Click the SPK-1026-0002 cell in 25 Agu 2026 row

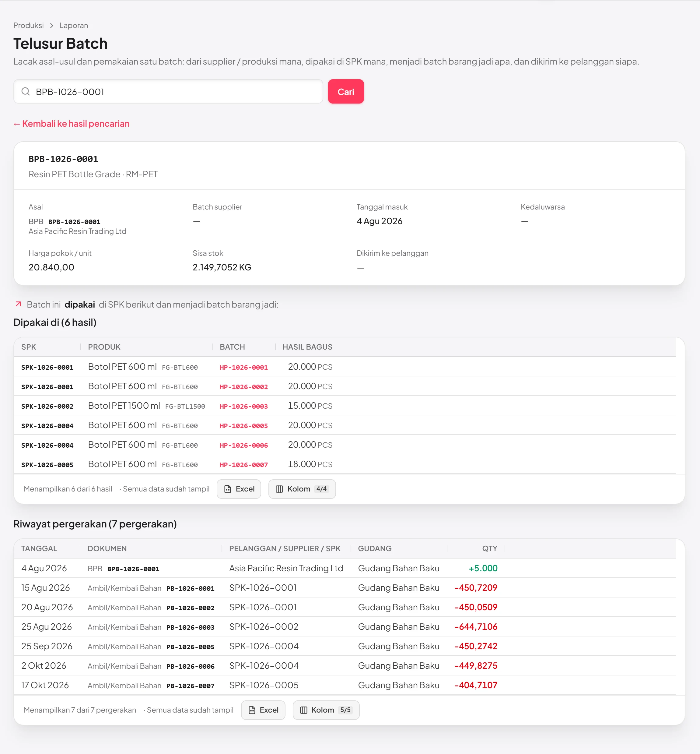[x=264, y=627]
